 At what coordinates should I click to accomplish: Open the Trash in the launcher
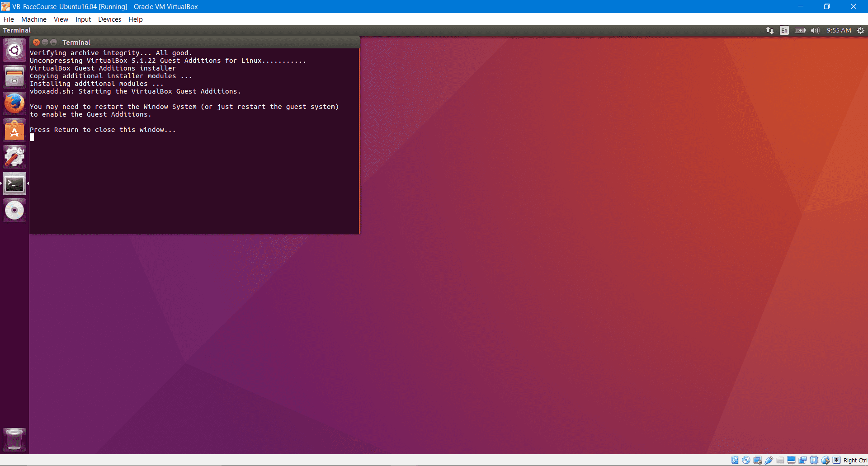(x=14, y=439)
